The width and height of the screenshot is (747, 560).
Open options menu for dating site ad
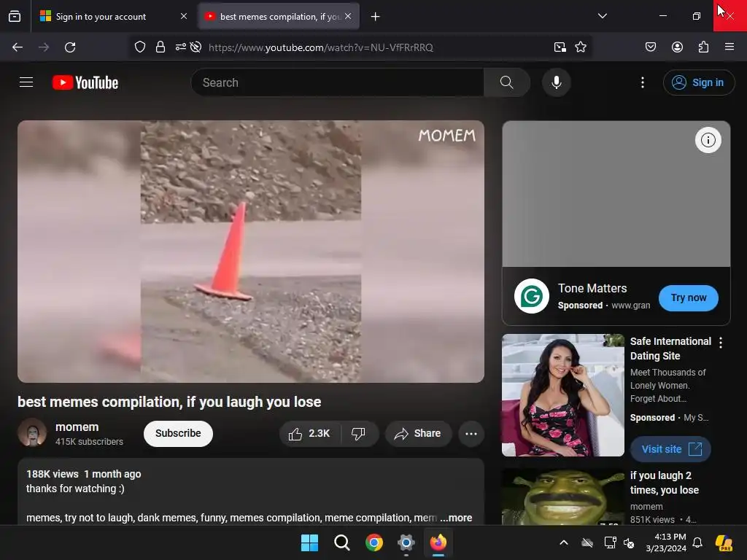pos(720,343)
